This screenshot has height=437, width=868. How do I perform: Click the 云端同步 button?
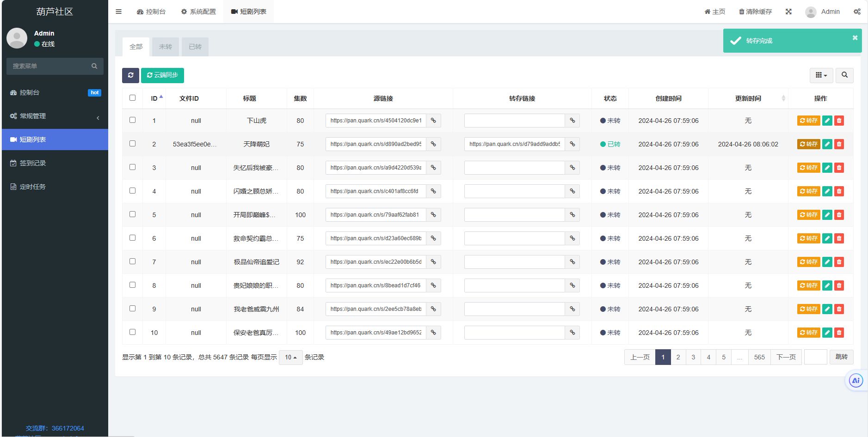click(162, 75)
